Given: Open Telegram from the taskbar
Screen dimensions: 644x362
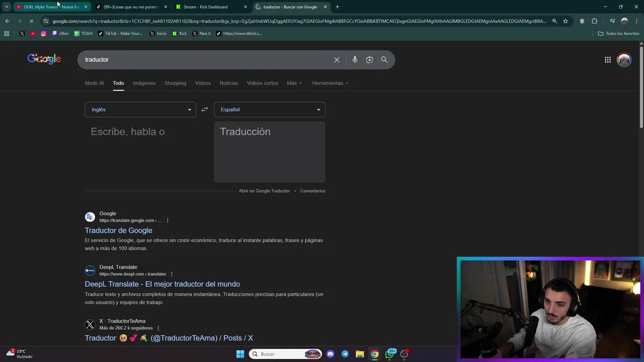Looking at the screenshot, I should point(345,354).
